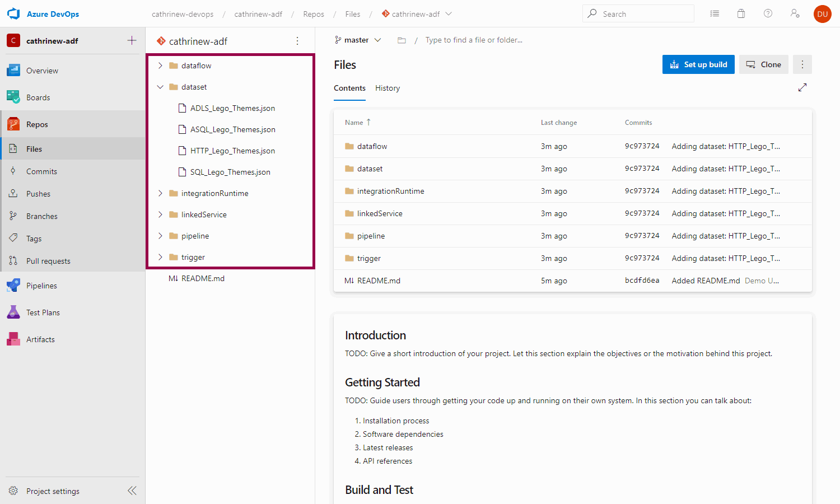
Task: Open the help question mark icon
Action: click(x=768, y=14)
